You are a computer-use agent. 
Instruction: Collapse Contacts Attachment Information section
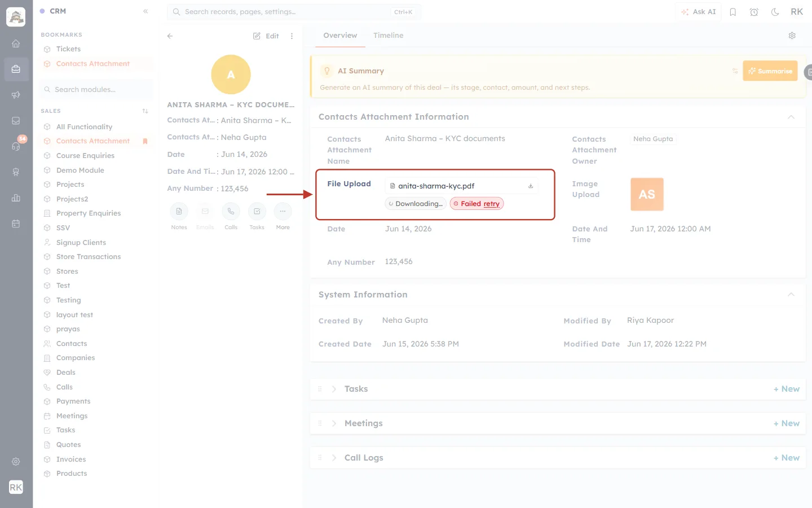pos(791,117)
